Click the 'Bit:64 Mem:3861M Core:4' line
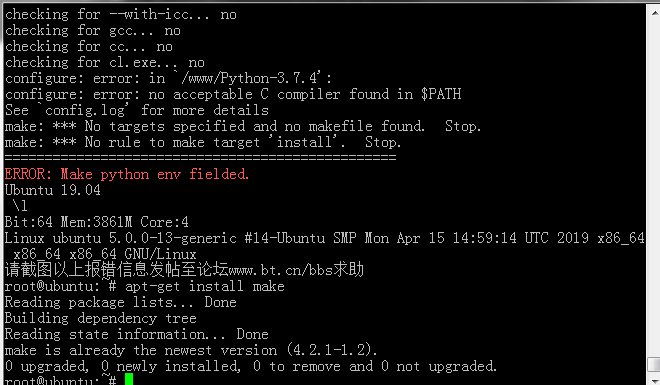 click(96, 222)
